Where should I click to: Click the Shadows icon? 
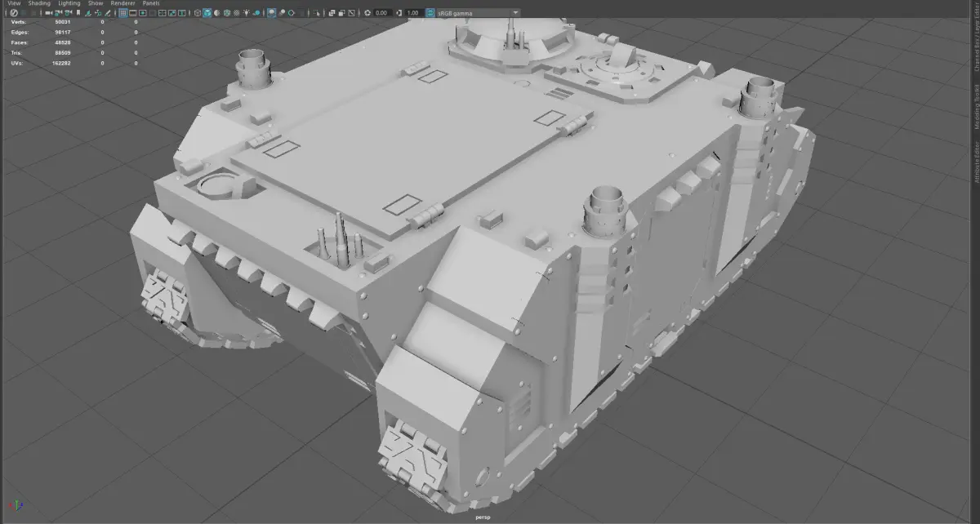[x=256, y=13]
